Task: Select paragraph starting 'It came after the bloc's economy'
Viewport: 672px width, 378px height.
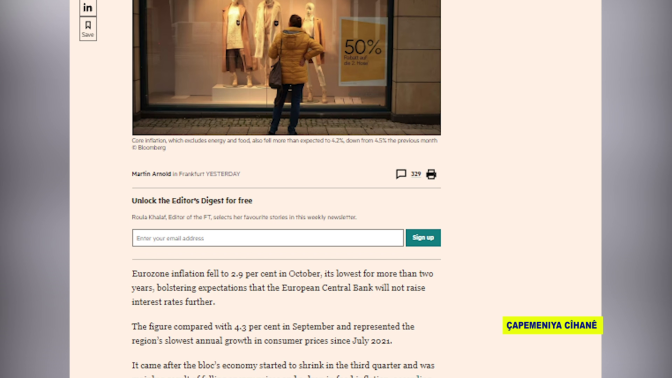Action: tap(283, 369)
